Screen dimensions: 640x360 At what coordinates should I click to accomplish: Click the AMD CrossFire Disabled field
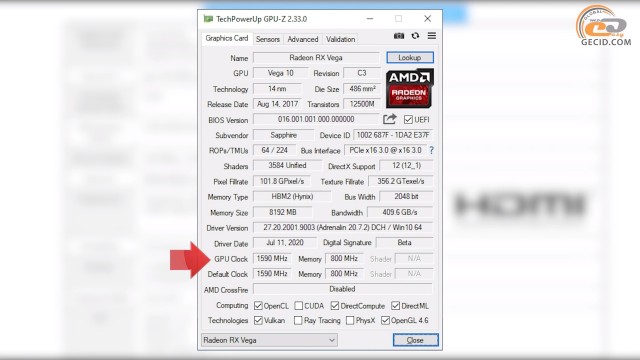point(342,289)
